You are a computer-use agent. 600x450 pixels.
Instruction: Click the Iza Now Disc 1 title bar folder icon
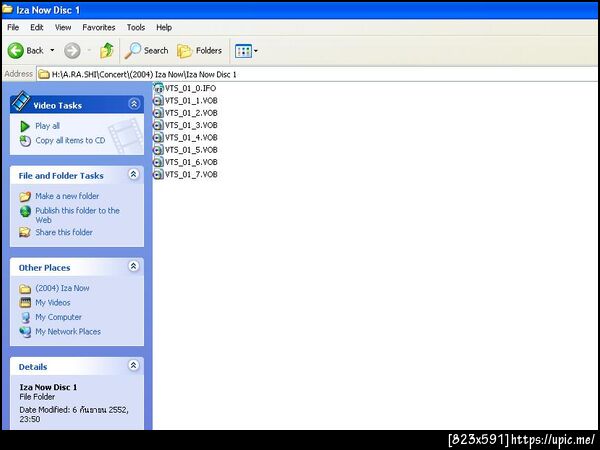[8, 9]
